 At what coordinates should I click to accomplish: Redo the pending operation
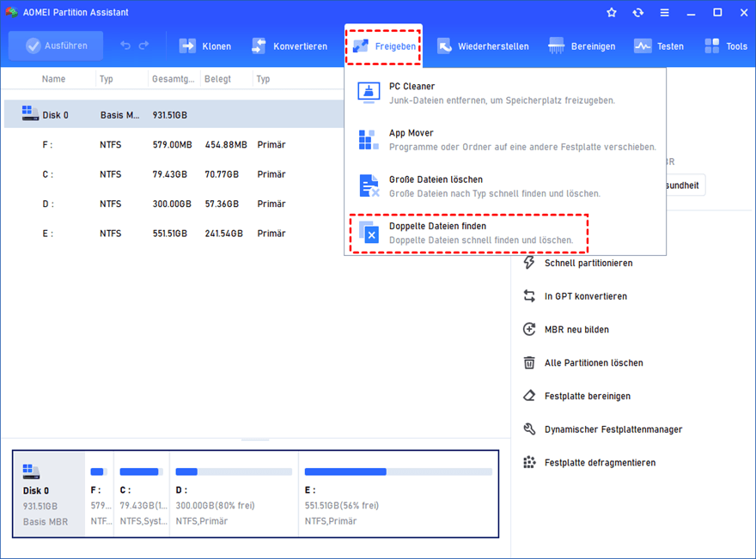[x=143, y=46]
